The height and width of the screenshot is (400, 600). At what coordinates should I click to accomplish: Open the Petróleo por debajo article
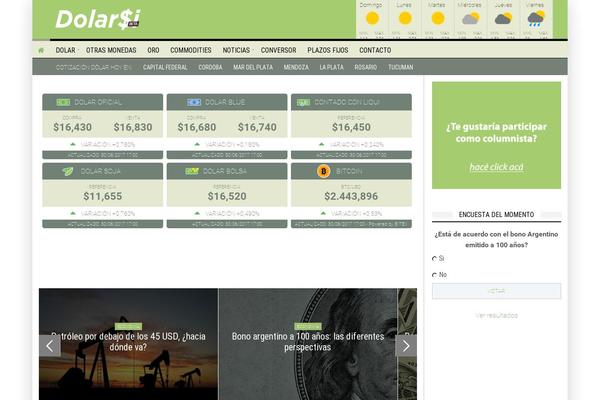[128, 342]
